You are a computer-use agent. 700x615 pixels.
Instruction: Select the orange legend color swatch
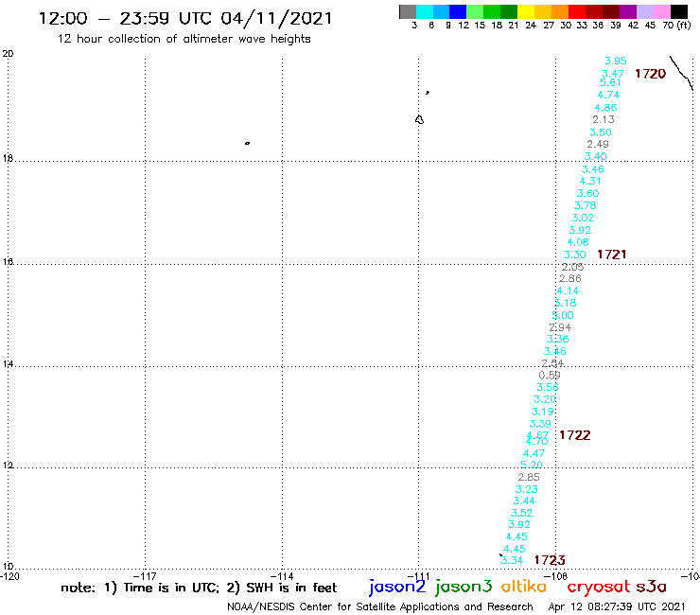pos(560,11)
